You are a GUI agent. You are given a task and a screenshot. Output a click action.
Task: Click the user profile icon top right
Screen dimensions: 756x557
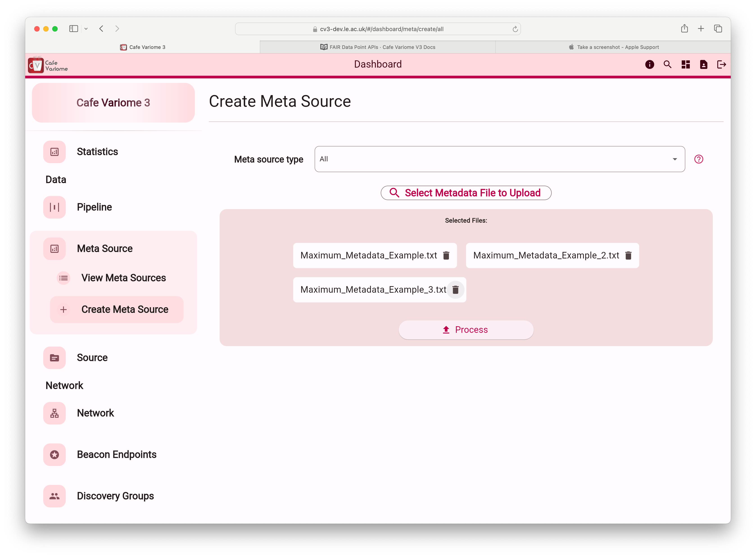coord(704,64)
